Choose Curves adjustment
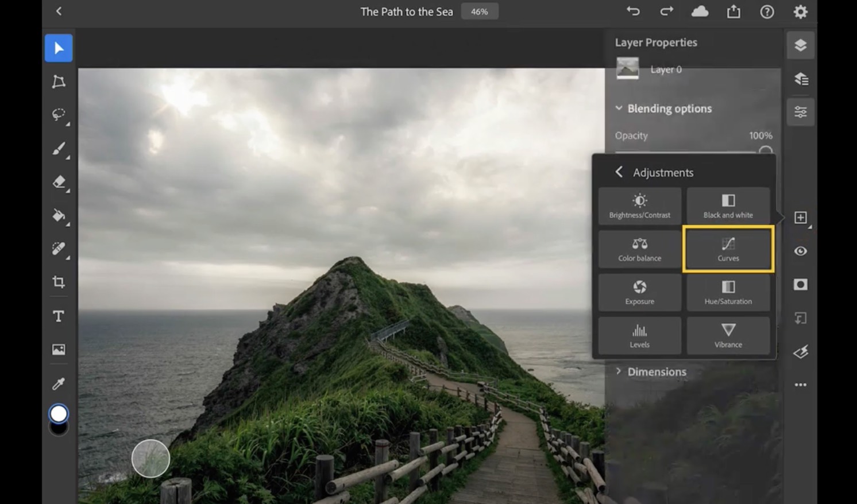The height and width of the screenshot is (504, 857). tap(728, 249)
